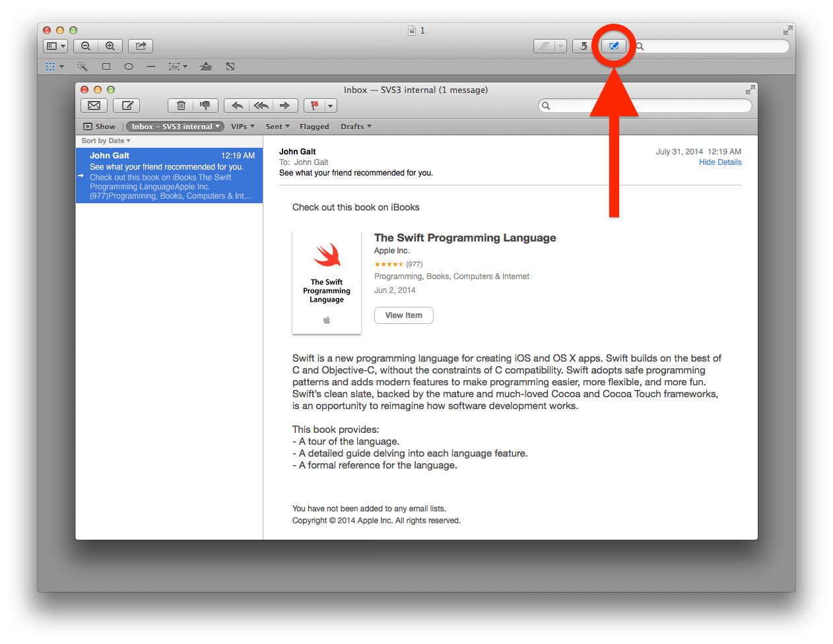This screenshot has width=833, height=644.
Task: Open the Adjust Size tool
Action: (230, 66)
